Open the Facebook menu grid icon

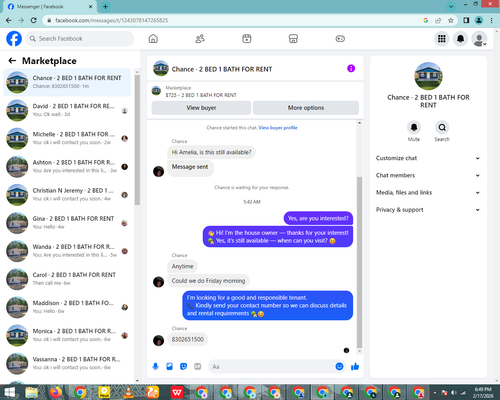click(442, 39)
